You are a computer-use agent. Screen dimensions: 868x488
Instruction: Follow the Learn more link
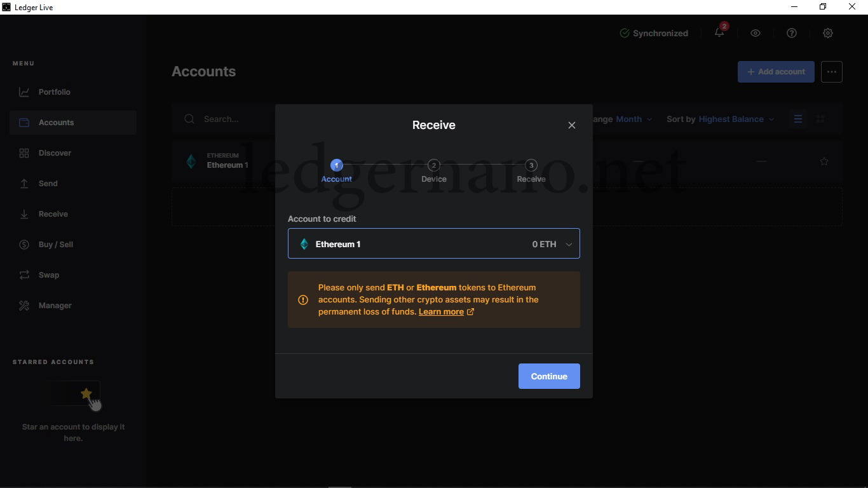point(441,312)
